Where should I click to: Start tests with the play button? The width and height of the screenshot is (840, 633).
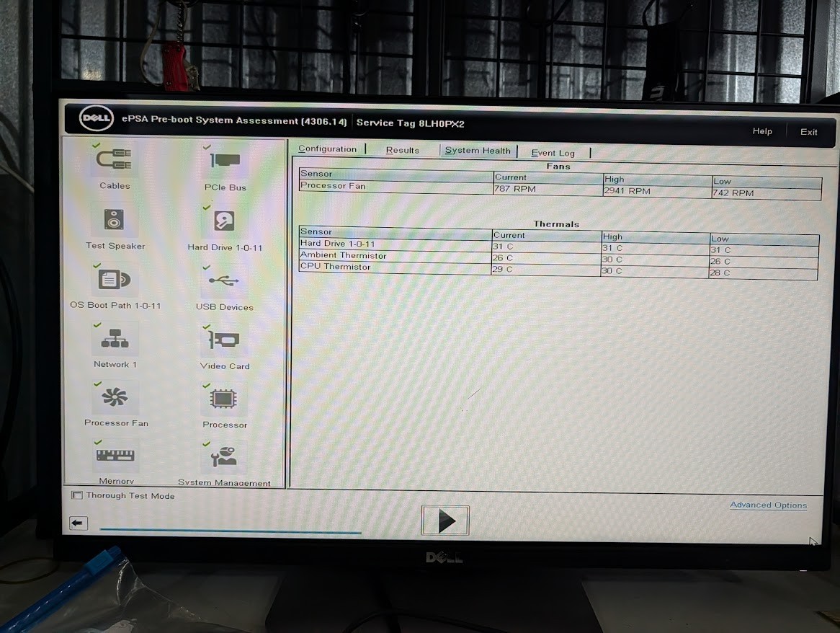click(x=445, y=521)
